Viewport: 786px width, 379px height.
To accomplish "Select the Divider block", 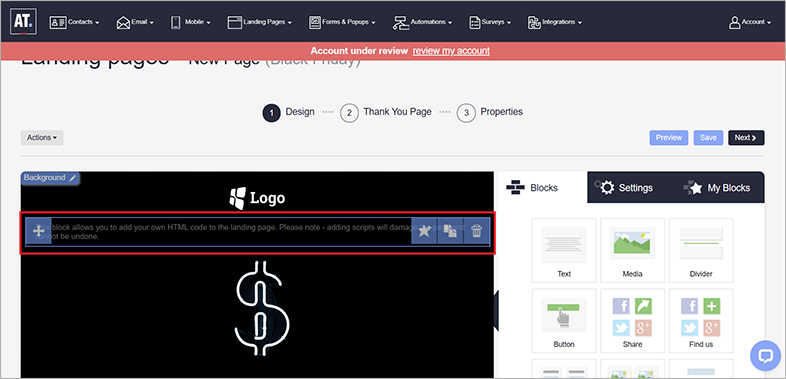I will (x=701, y=250).
